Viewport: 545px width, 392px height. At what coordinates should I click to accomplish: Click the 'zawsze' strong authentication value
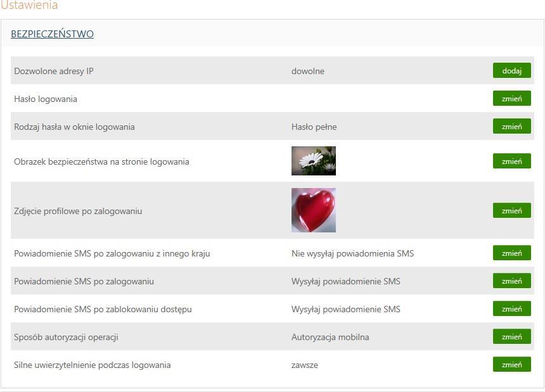[304, 365]
